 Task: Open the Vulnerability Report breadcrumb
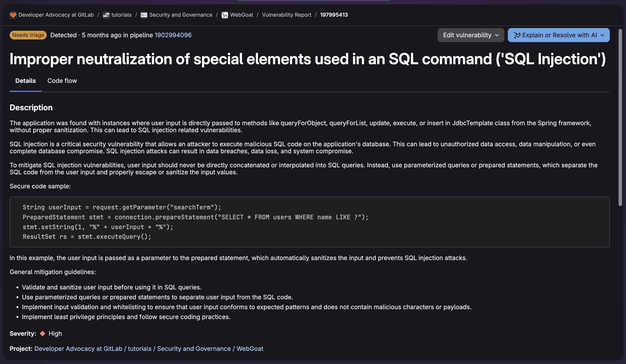pos(286,15)
